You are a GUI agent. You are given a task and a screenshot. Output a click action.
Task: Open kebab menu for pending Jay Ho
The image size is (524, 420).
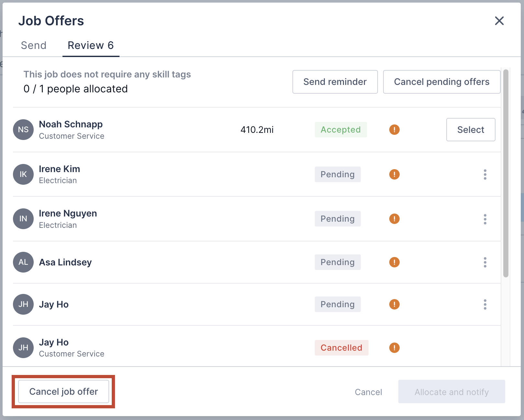tap(485, 304)
